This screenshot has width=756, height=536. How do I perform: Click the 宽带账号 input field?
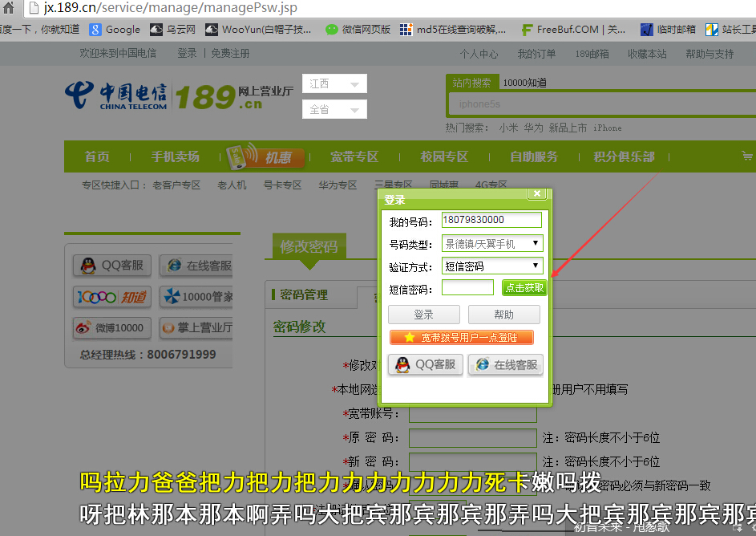click(x=472, y=414)
